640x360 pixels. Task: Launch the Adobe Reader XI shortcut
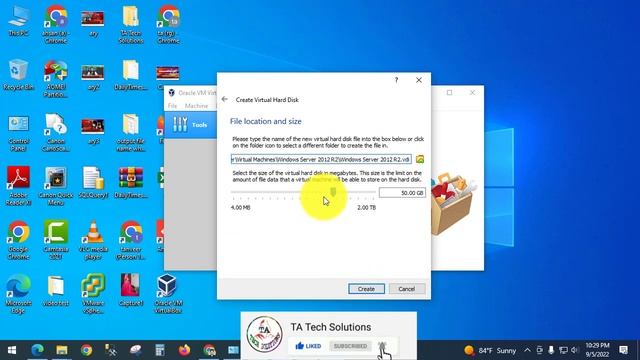click(18, 186)
